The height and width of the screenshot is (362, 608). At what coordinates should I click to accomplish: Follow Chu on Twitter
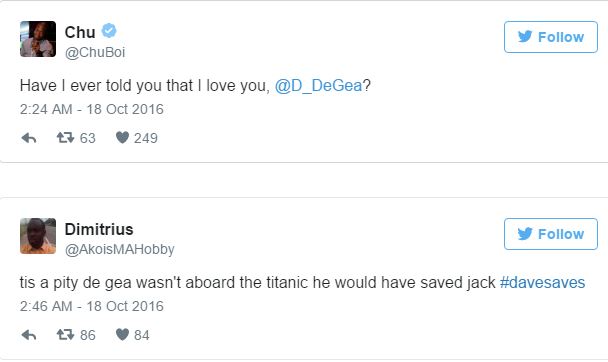551,37
